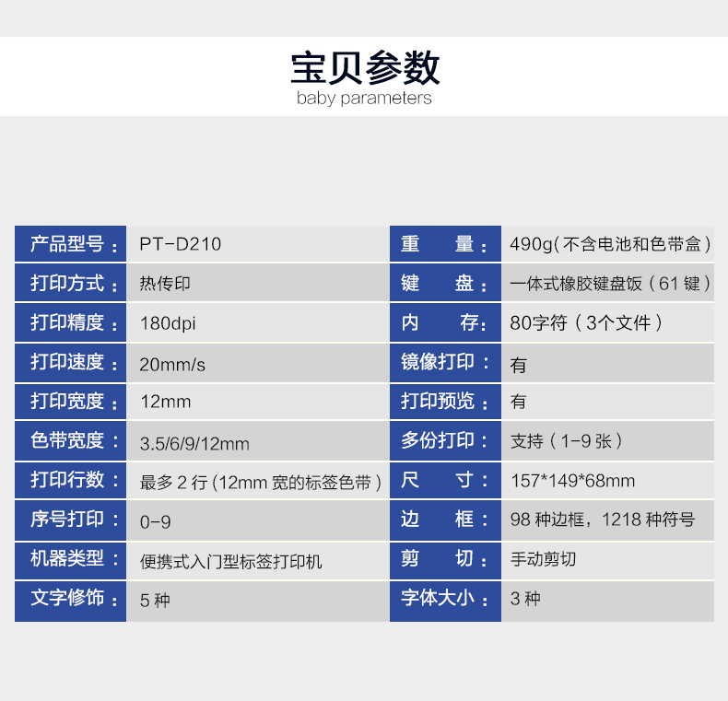The height and width of the screenshot is (701, 728).
Task: Select the 支持（1-9 张）value
Action: (567, 441)
